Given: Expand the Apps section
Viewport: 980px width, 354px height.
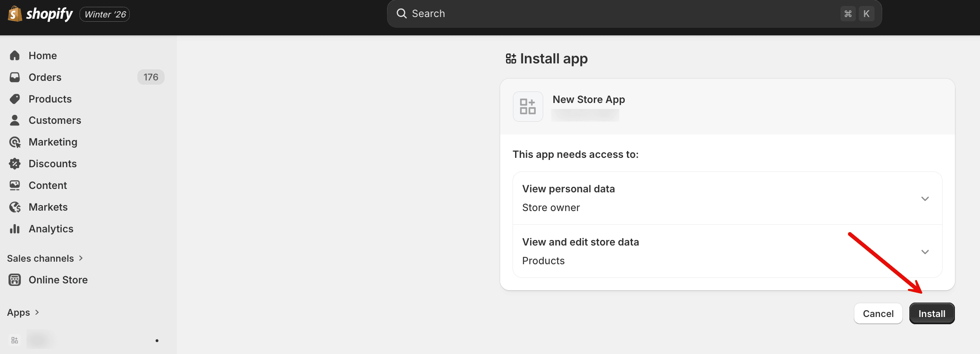Looking at the screenshot, I should click(x=23, y=312).
